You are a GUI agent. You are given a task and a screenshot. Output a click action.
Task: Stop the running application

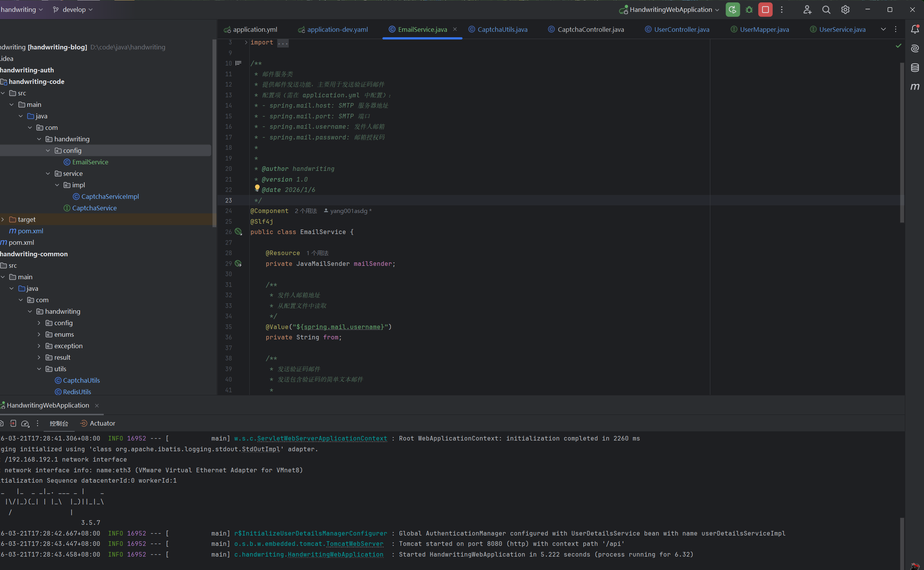click(765, 10)
